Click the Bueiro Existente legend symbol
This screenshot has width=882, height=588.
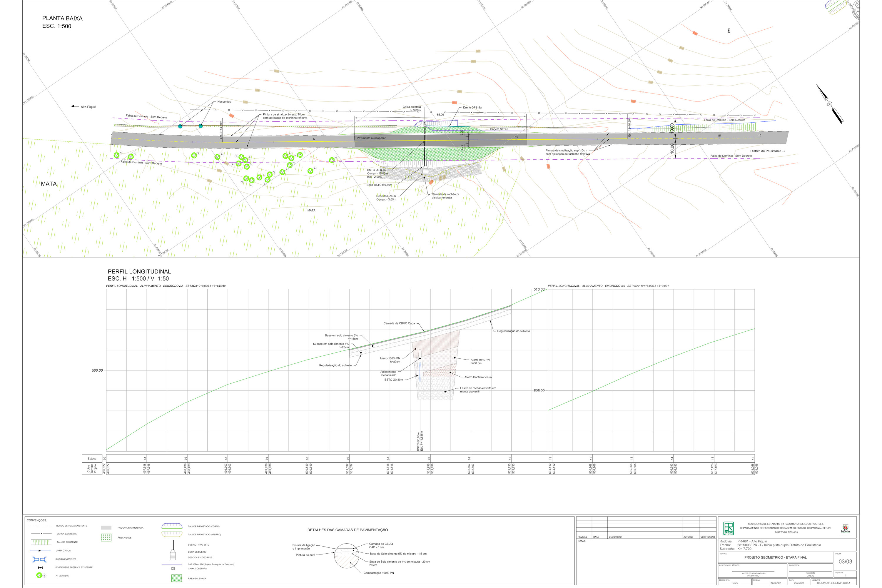point(39,559)
